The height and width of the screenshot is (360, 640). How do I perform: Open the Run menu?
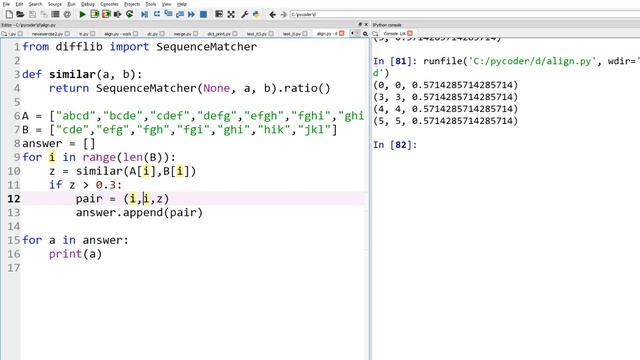(x=71, y=4)
